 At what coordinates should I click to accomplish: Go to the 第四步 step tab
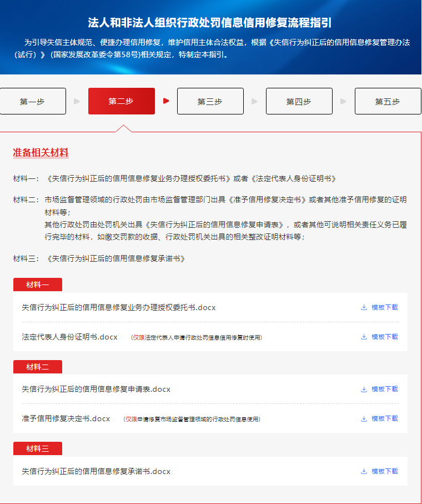point(299,101)
